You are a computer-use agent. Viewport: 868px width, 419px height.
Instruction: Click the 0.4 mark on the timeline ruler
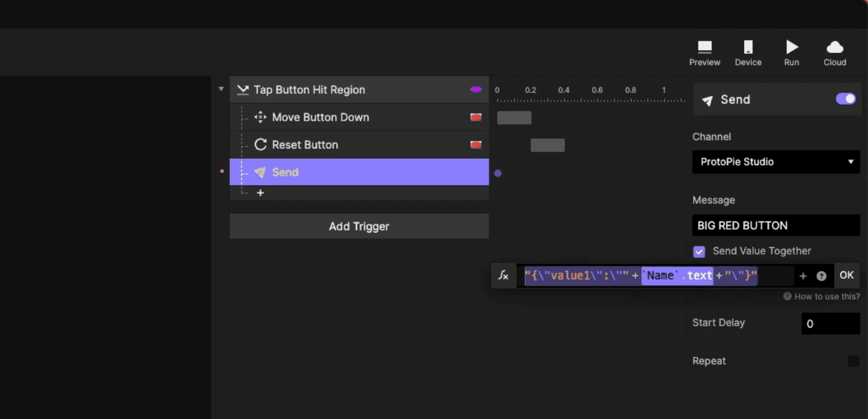564,90
